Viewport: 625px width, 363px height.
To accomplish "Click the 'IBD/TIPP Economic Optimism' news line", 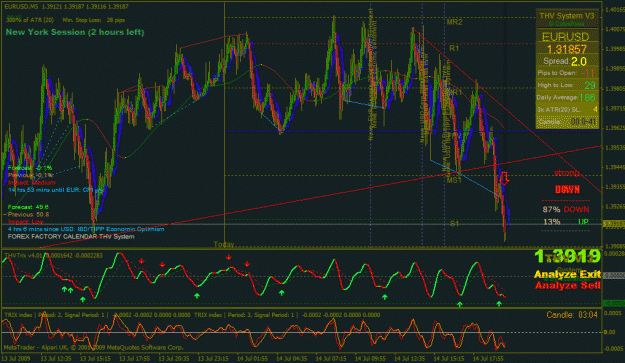I will tap(86, 229).
